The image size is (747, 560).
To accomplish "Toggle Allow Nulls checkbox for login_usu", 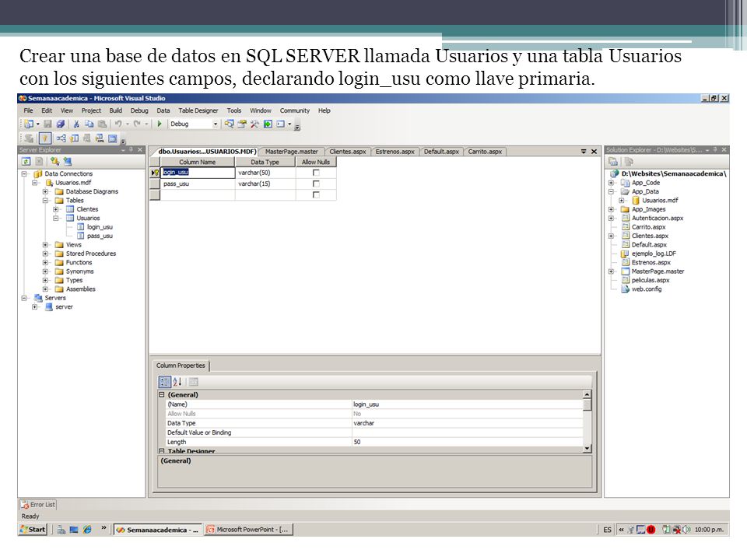I will pyautogui.click(x=316, y=173).
